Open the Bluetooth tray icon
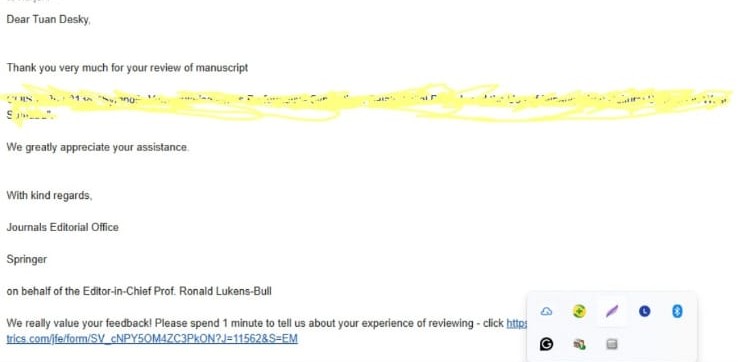 tap(677, 311)
